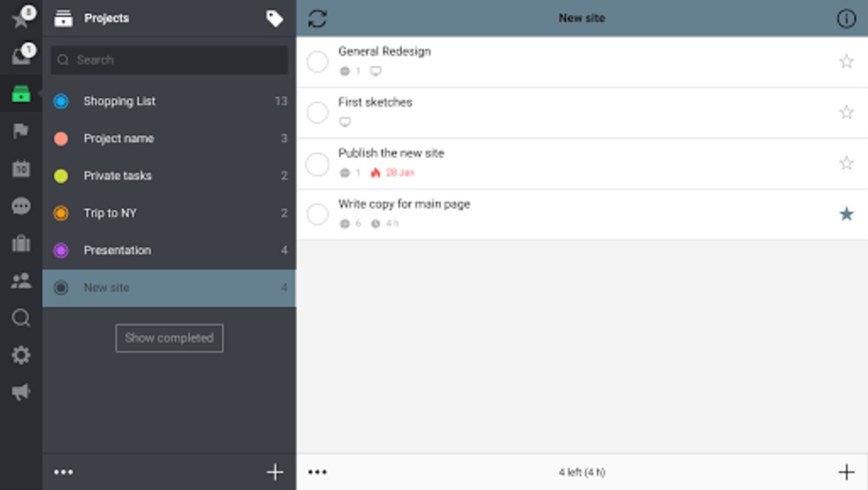This screenshot has width=868, height=490.
Task: Click the sync refresh icon
Action: tap(317, 18)
